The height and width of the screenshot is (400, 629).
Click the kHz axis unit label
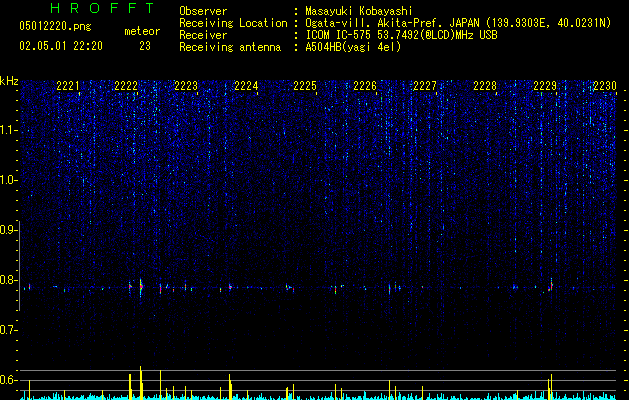point(9,81)
